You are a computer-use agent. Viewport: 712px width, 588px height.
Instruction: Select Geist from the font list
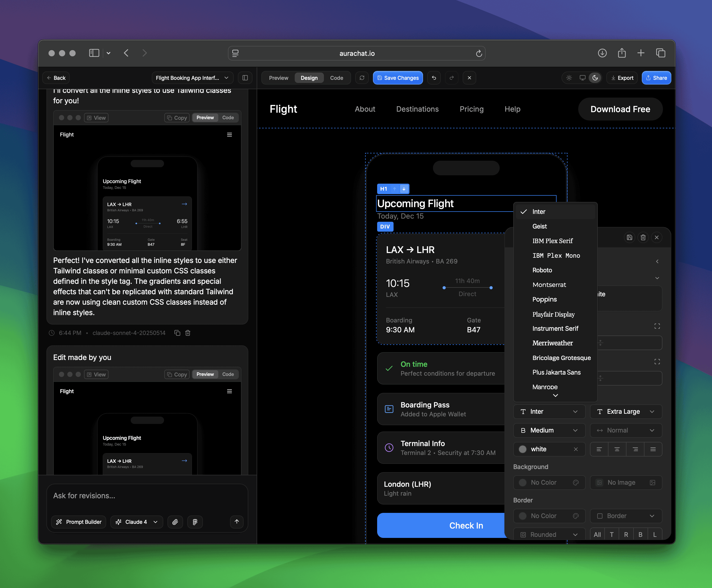pos(555,226)
